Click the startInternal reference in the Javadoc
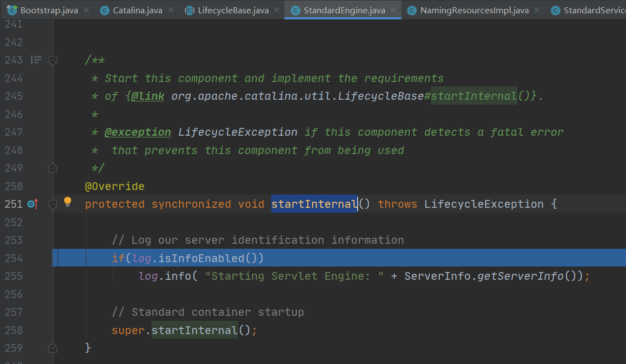 (x=474, y=96)
